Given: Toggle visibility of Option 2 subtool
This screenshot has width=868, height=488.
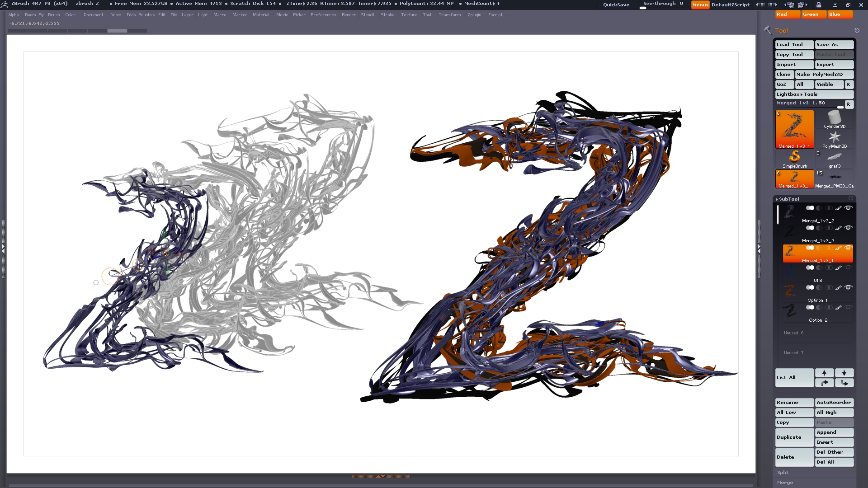Looking at the screenshot, I should 848,308.
